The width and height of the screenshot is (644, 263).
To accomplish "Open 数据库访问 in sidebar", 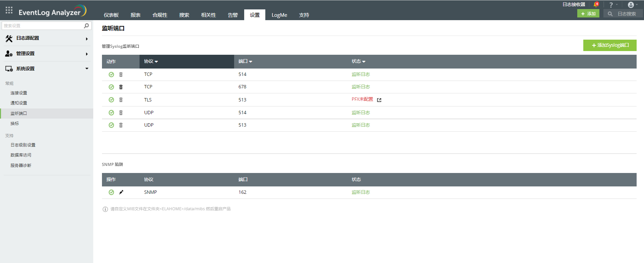I will pos(21,155).
